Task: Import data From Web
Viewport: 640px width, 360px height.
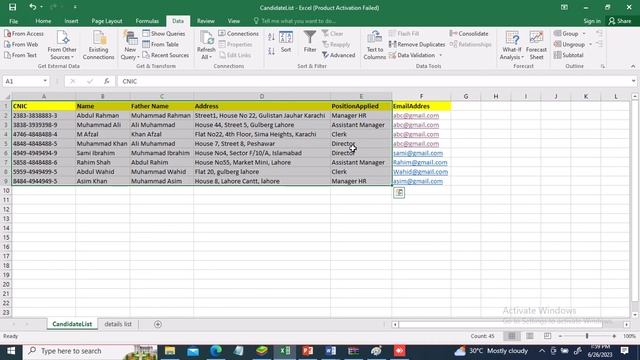Action: click(x=21, y=44)
